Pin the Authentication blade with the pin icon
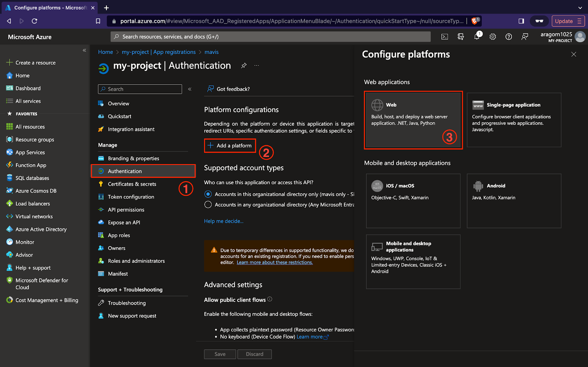The image size is (588, 367). [244, 65]
